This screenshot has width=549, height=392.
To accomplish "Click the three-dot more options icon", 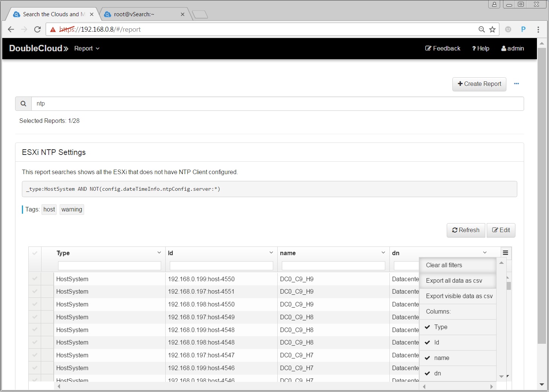I will pos(516,84).
